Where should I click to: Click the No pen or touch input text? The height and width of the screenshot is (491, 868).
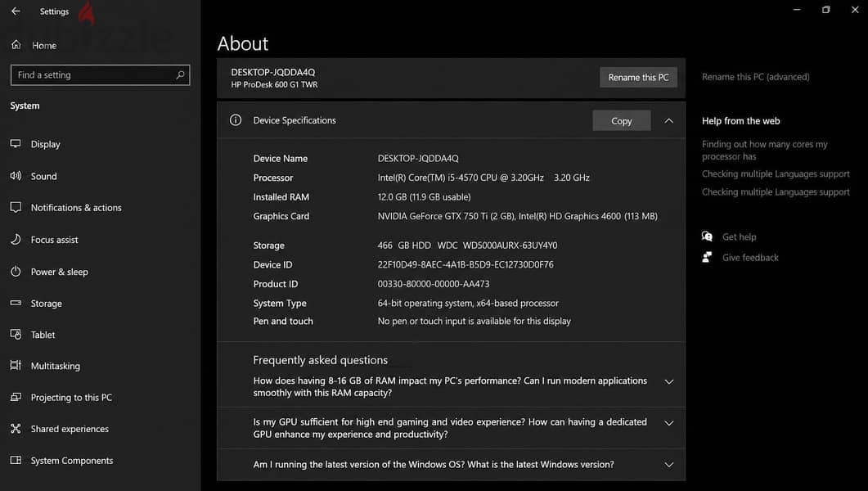pos(474,321)
